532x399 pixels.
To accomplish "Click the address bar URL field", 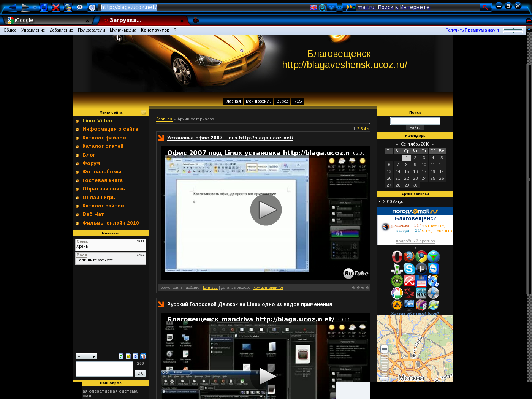I will [203, 7].
